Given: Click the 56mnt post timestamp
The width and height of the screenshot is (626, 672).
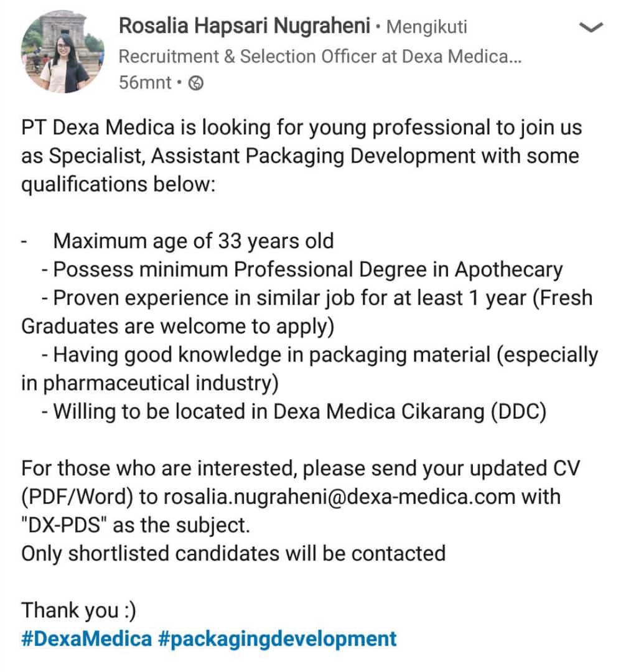Looking at the screenshot, I should [146, 83].
